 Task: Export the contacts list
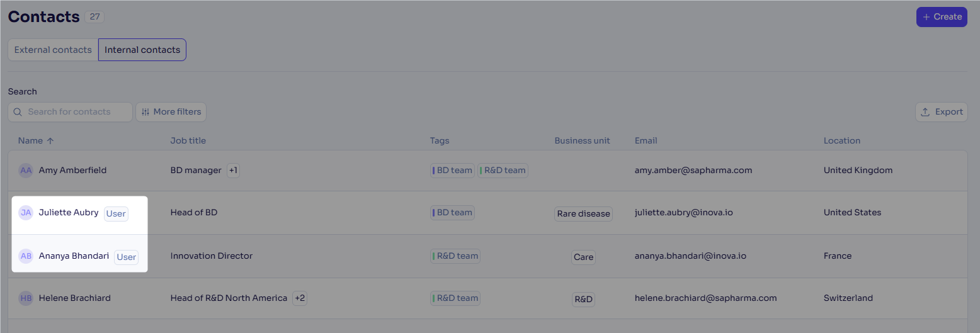point(942,112)
